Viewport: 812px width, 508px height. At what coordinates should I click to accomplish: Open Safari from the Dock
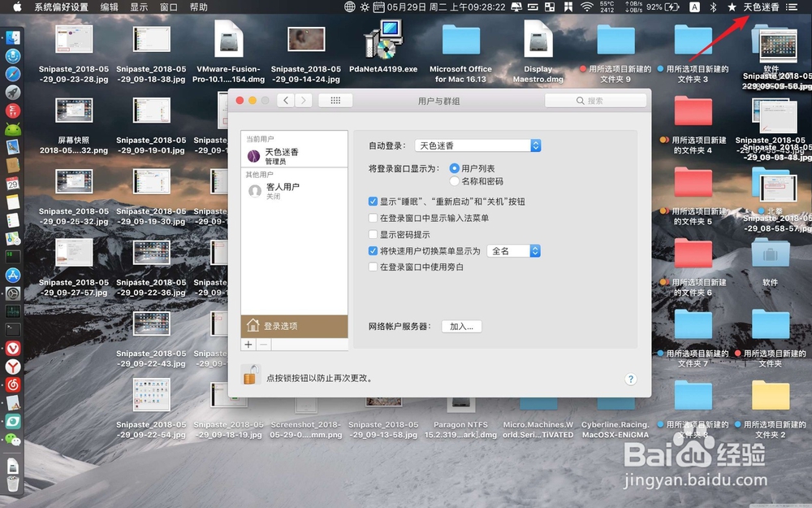pyautogui.click(x=12, y=74)
